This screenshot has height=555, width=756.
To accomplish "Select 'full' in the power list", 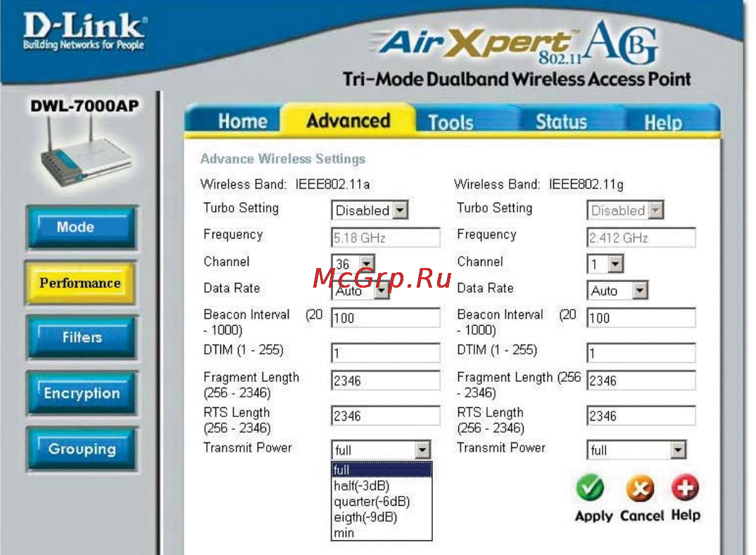I will pos(382,470).
